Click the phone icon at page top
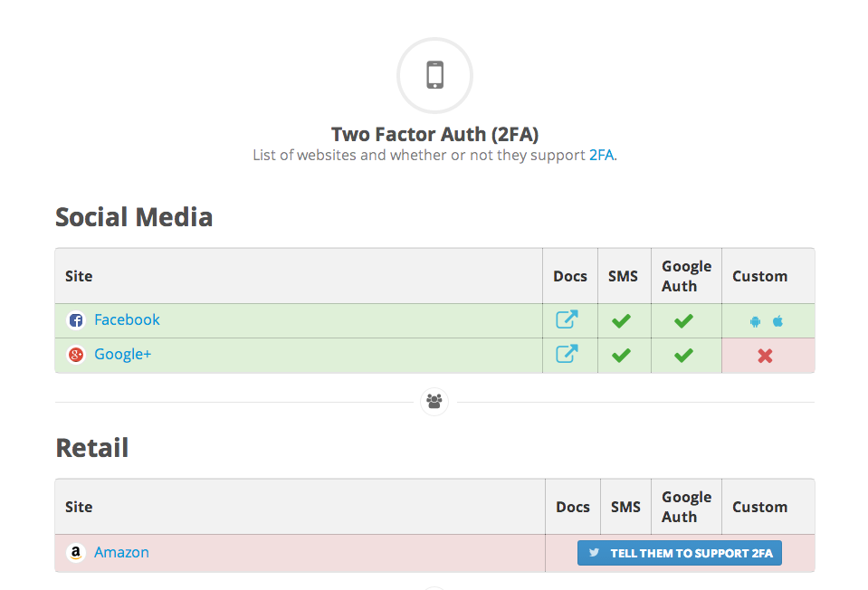This screenshot has height=590, width=868. point(434,75)
